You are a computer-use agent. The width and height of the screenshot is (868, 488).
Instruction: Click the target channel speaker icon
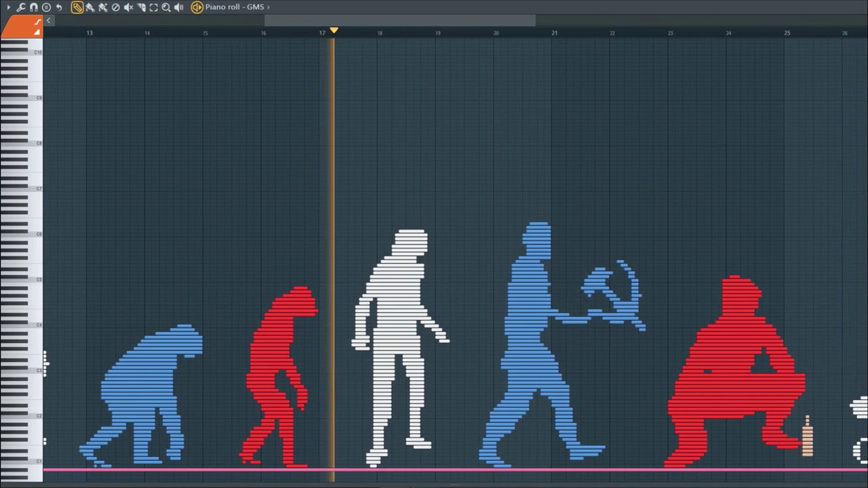click(x=197, y=7)
